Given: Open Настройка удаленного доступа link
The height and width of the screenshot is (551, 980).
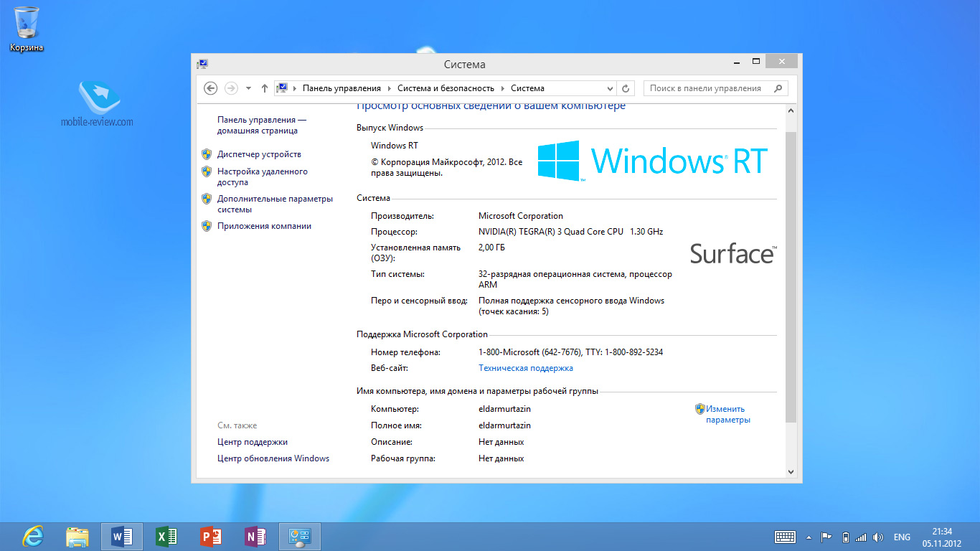Looking at the screenshot, I should (x=263, y=177).
